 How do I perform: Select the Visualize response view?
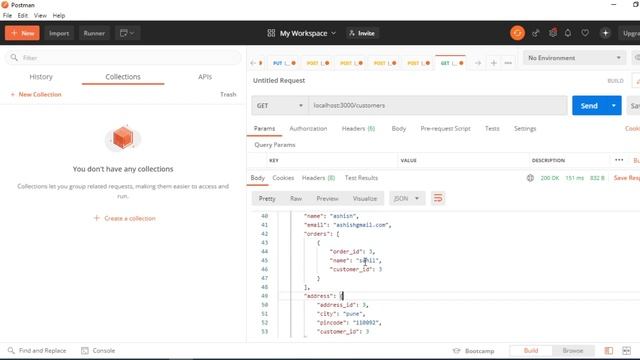tap(364, 198)
